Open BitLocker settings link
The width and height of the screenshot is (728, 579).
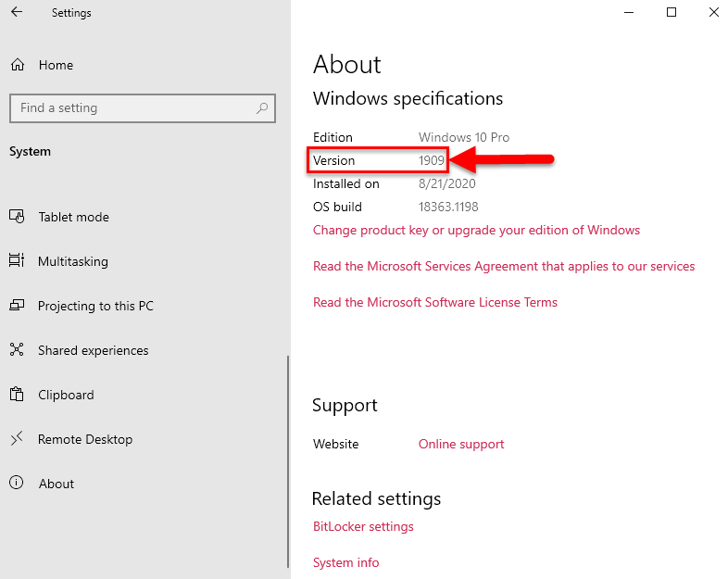[363, 526]
